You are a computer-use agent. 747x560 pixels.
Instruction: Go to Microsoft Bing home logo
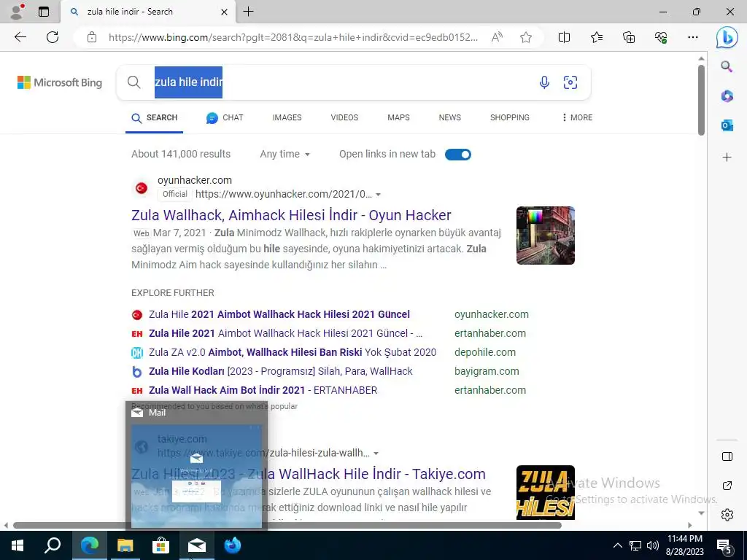pos(60,82)
